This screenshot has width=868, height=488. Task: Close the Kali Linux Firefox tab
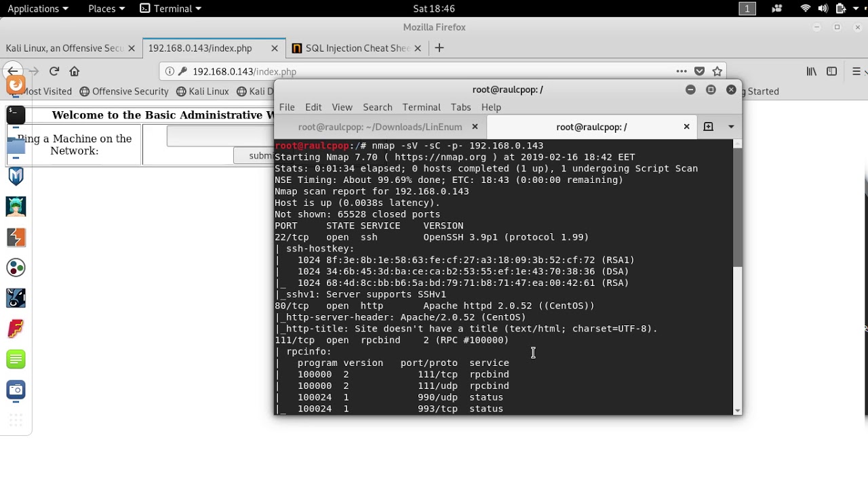[x=132, y=48]
